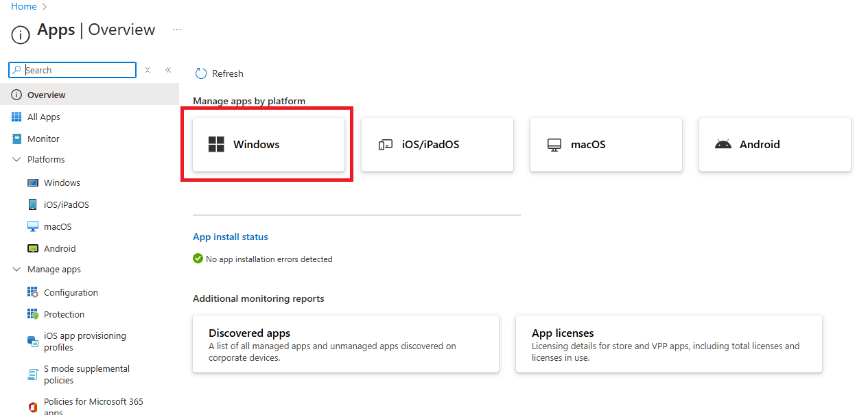868x415 pixels.
Task: Click the Manage apps section label
Action: pos(54,270)
